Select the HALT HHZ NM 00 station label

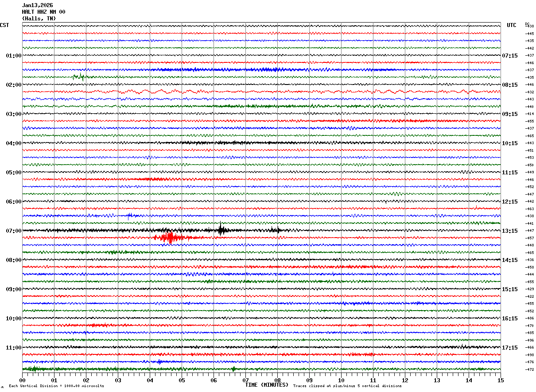point(43,12)
